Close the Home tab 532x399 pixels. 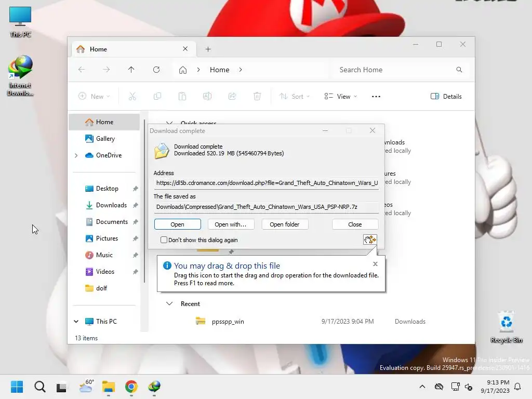(185, 49)
